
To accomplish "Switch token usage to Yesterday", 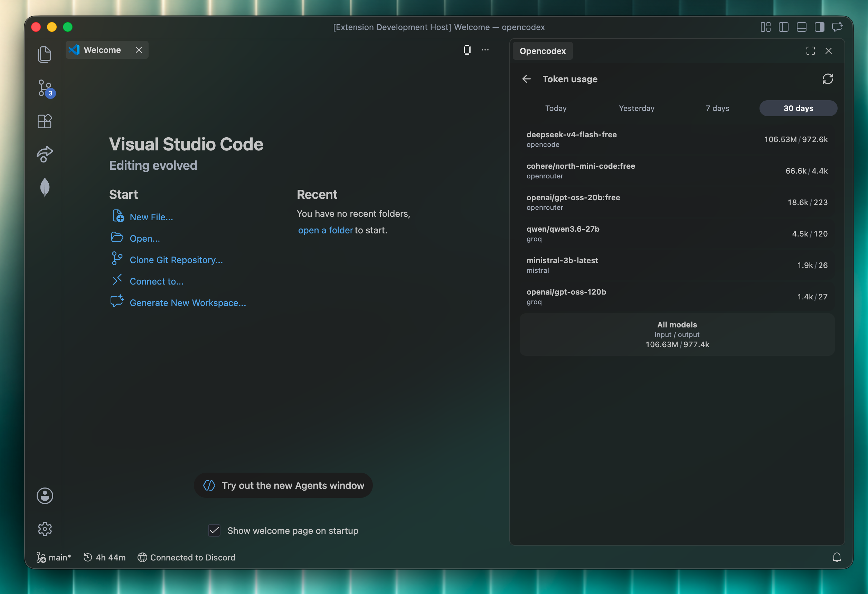I will click(636, 108).
